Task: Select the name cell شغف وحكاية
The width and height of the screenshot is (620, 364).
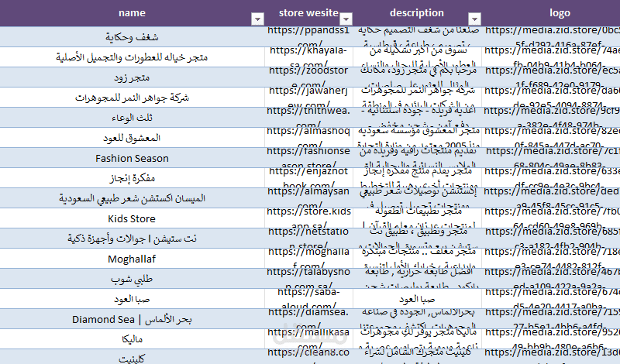Action: (132, 36)
